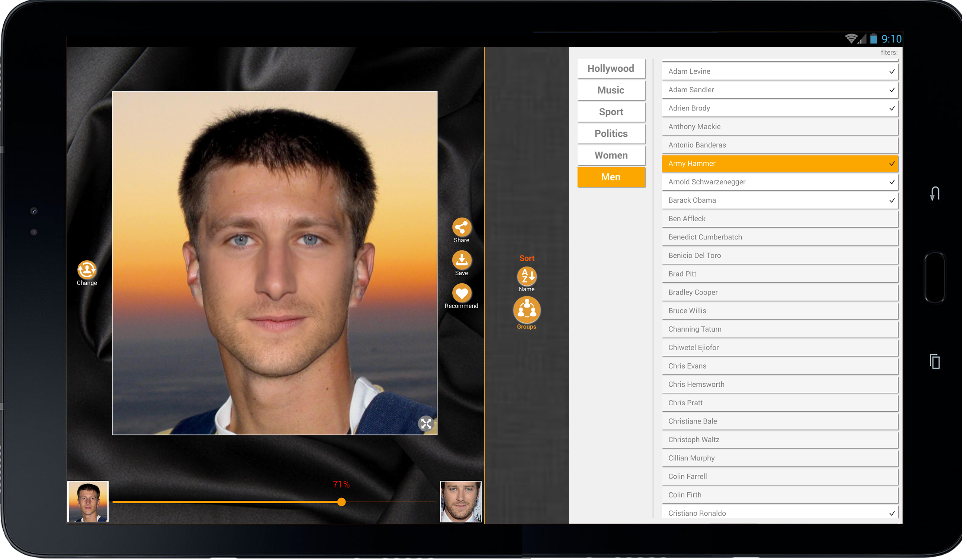Tap the tablet home button

[935, 277]
